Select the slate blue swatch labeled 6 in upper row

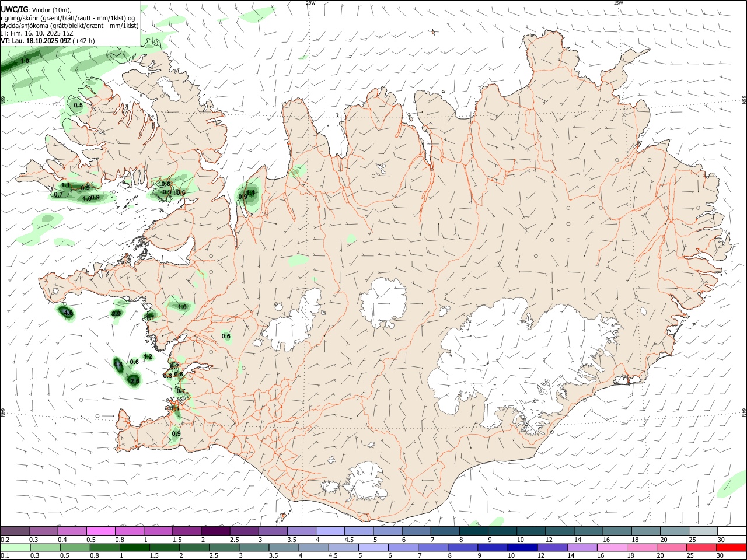(x=416, y=531)
